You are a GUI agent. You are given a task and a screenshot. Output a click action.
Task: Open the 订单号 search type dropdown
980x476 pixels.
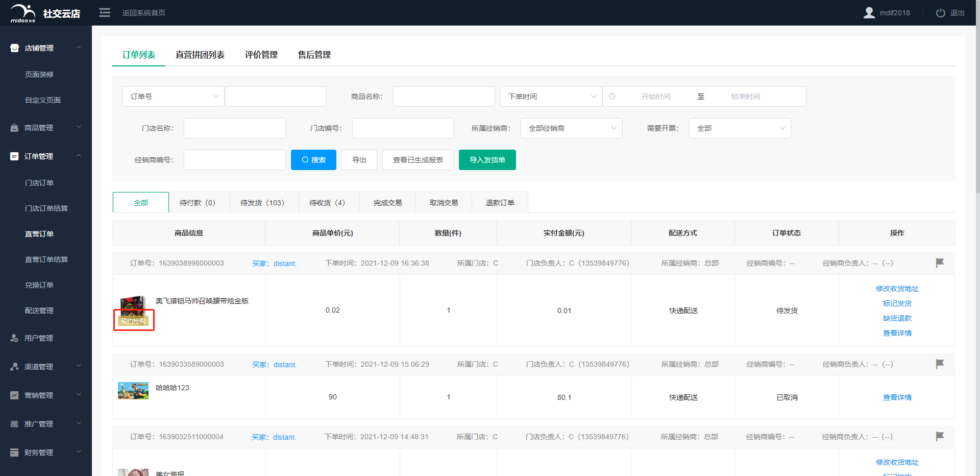coord(174,97)
